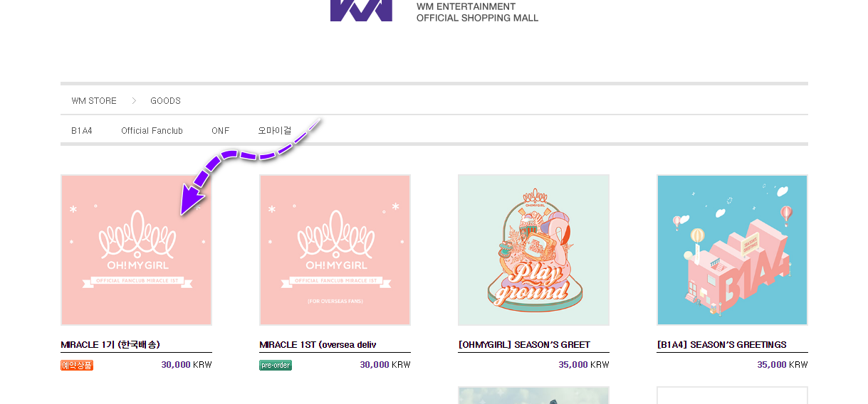Select the 오마이걸 category tab
This screenshot has height=404, width=868.
point(275,131)
